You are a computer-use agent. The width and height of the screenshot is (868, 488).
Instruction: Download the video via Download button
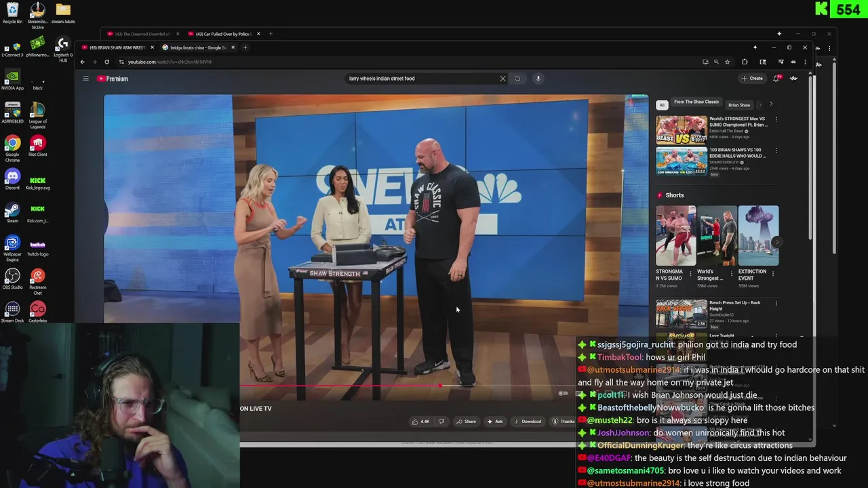527,422
